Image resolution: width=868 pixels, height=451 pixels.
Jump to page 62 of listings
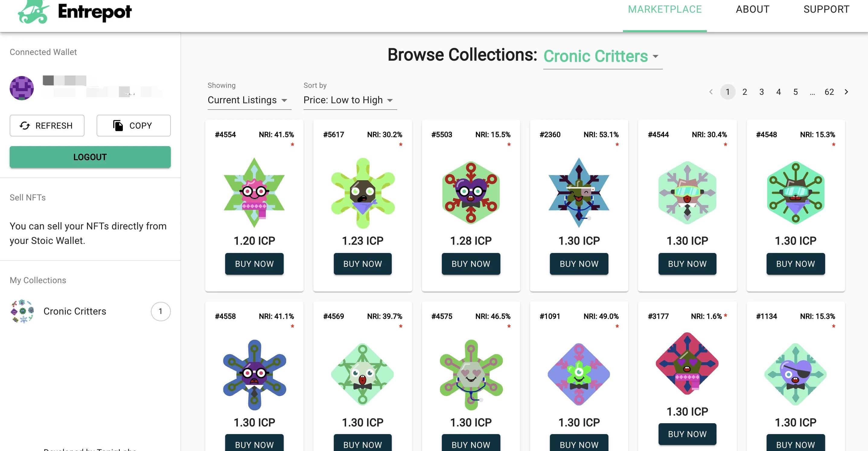coord(829,92)
